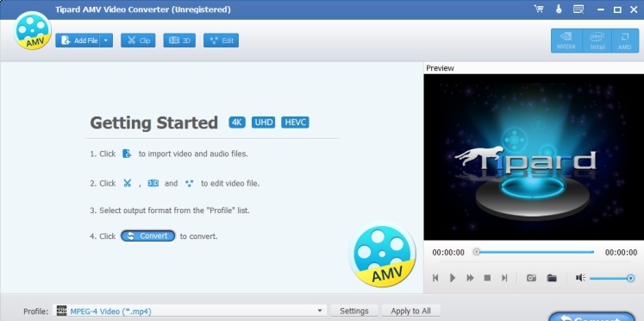Open the menu icon in title bar
Viewport: 644px width, 321px height.
coord(578,9)
